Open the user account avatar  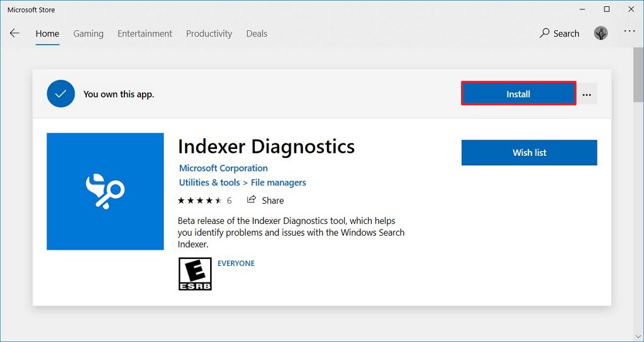[x=601, y=33]
